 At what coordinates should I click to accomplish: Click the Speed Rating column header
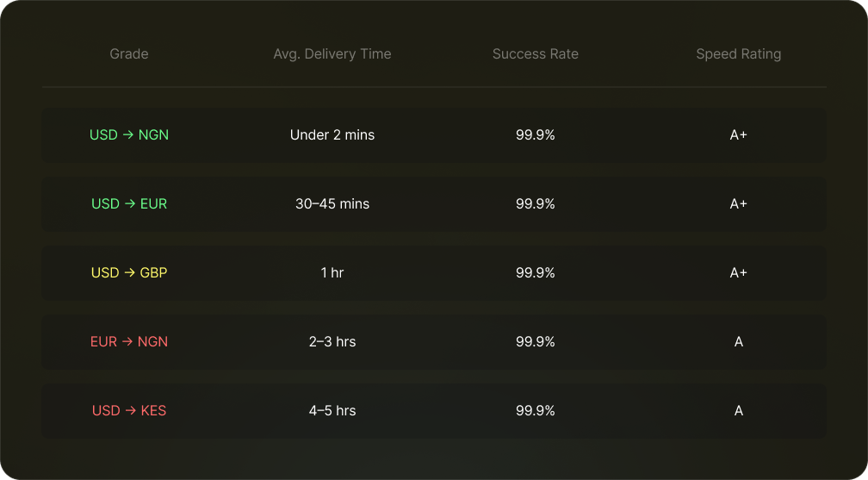point(739,53)
